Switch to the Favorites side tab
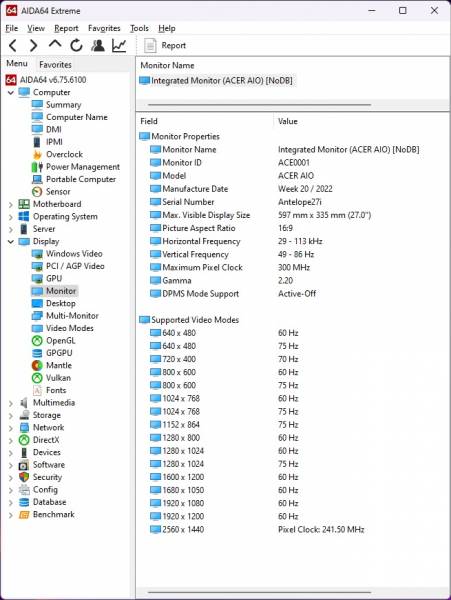 coord(55,64)
